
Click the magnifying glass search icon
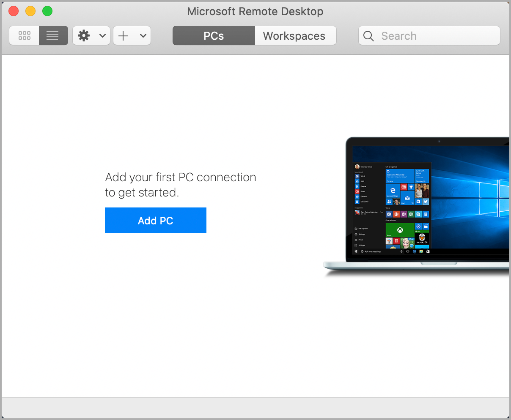(368, 36)
